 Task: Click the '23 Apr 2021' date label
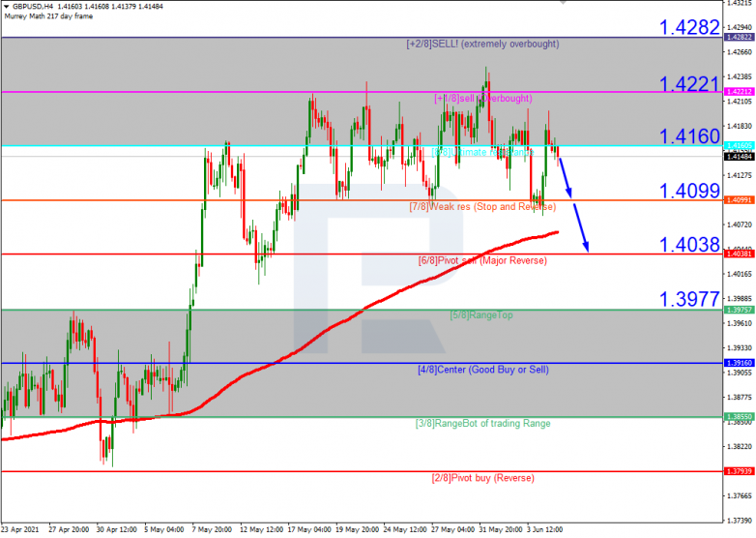(x=20, y=530)
